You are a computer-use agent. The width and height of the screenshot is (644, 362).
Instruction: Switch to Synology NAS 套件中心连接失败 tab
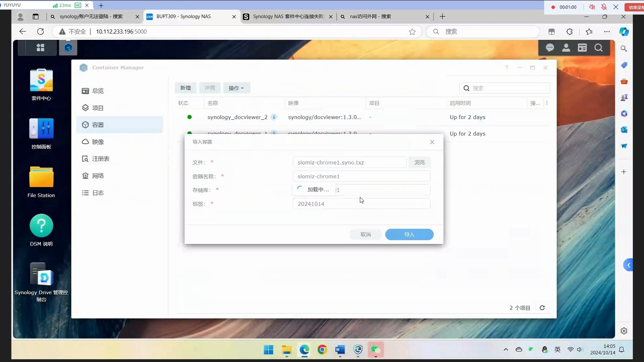(x=288, y=16)
